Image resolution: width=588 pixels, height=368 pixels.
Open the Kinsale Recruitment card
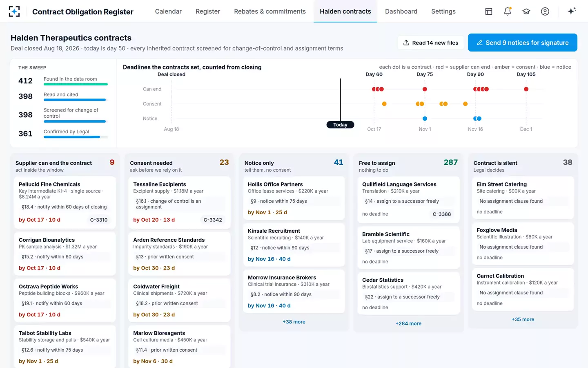tap(294, 245)
